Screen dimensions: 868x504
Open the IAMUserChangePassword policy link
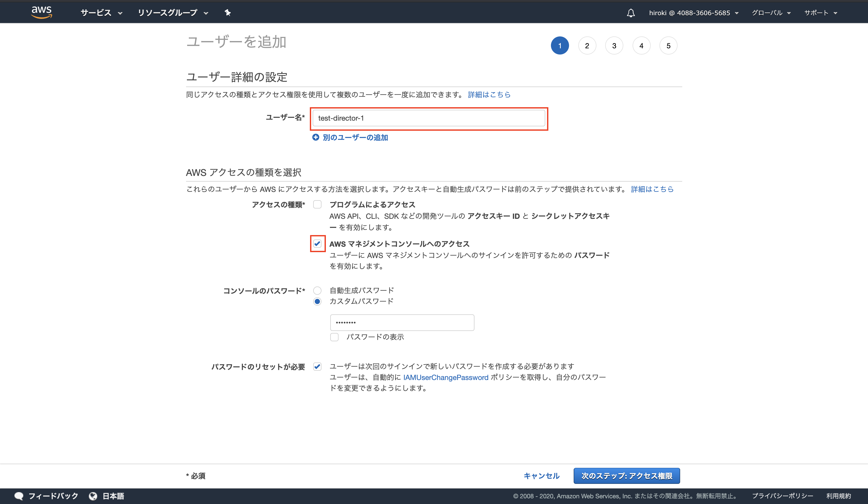[x=446, y=377]
